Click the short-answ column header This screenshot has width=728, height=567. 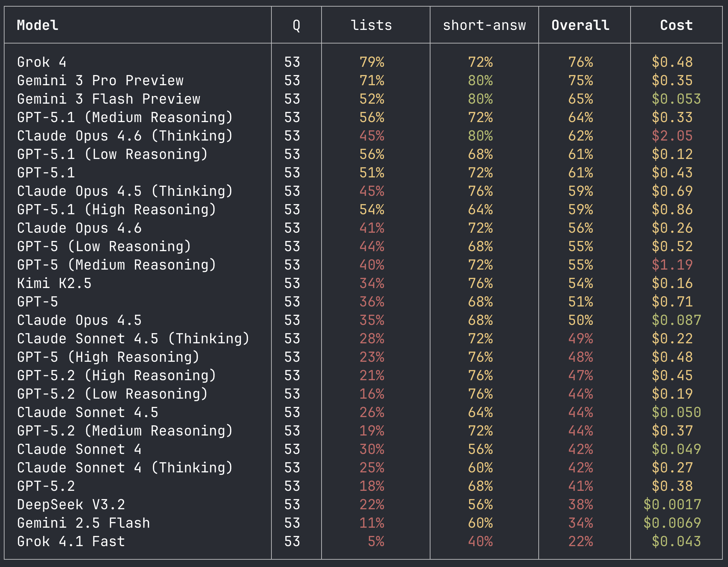(484, 25)
